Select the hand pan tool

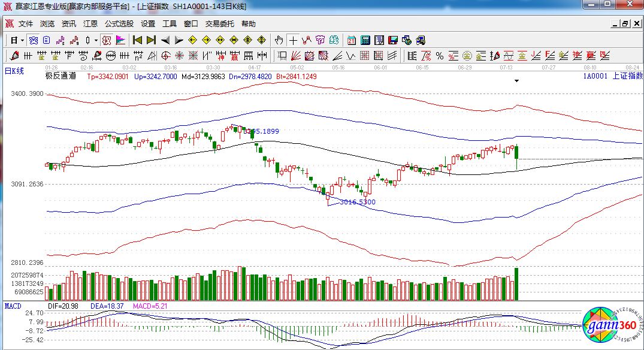[x=279, y=40]
